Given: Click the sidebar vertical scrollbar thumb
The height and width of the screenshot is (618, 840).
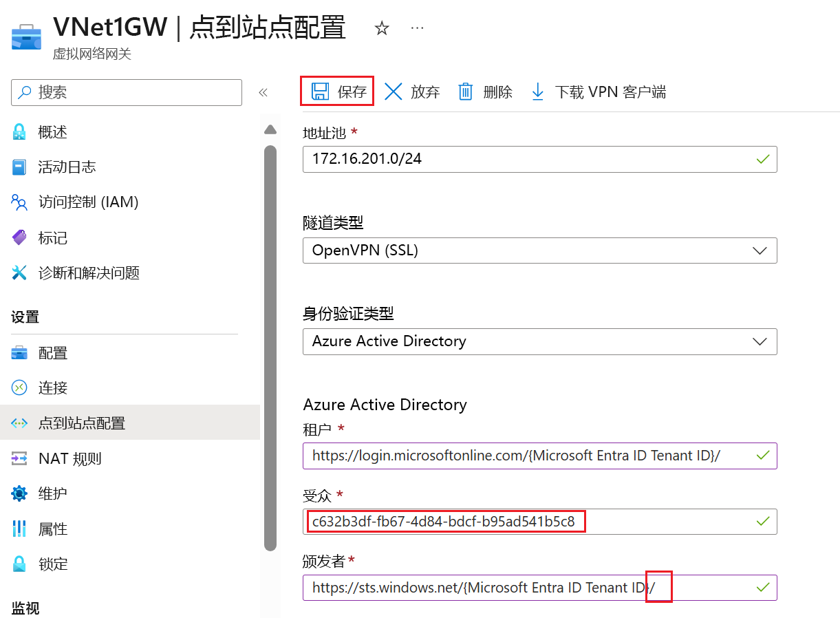Looking at the screenshot, I should click(x=270, y=348).
